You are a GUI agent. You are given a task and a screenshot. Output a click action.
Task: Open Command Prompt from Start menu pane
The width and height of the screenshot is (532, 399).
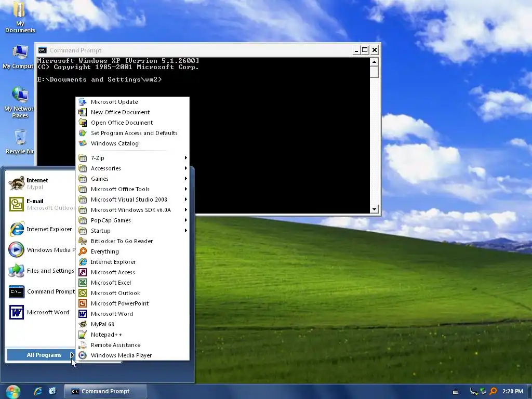(41, 291)
